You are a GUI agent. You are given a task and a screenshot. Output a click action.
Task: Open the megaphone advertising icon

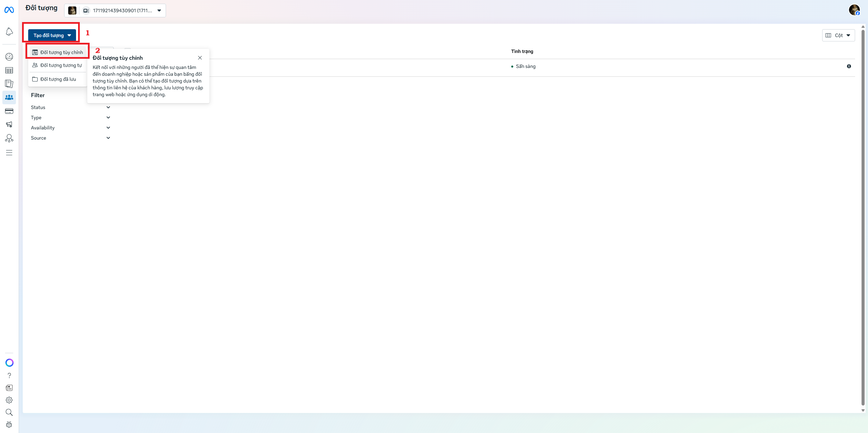click(9, 124)
